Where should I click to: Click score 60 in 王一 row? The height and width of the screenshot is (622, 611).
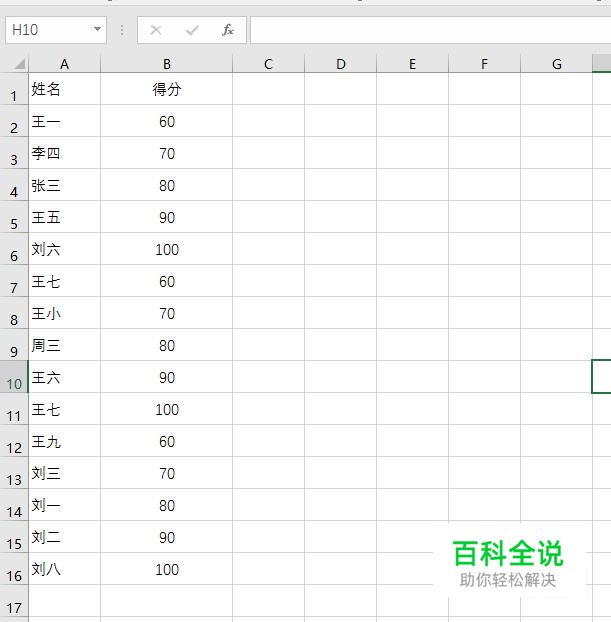pos(167,121)
